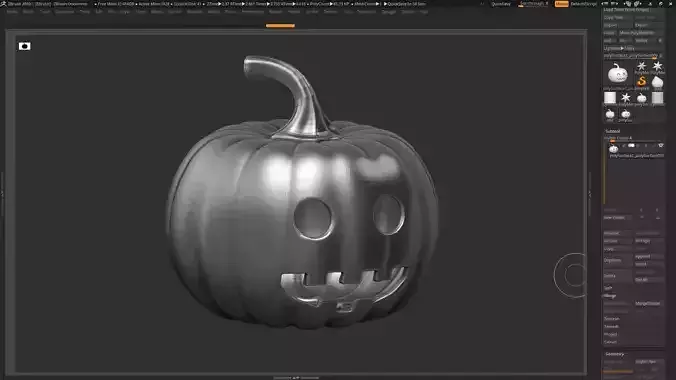676x380 pixels.
Task: Click the Rename subtool button
Action: (617, 233)
